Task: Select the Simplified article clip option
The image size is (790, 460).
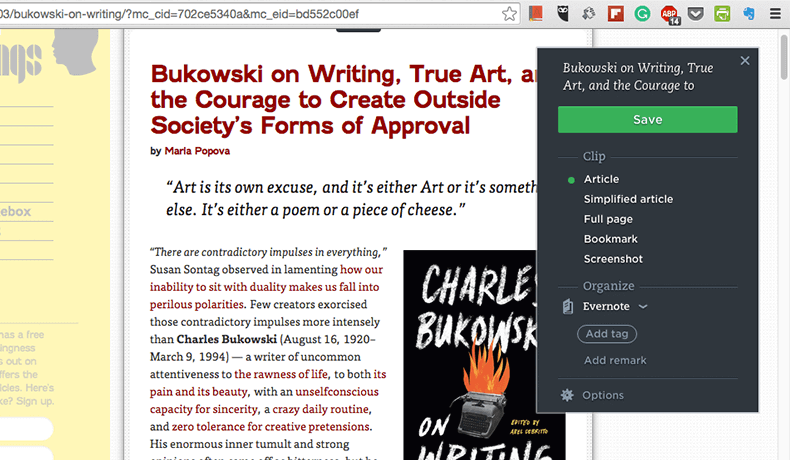Action: coord(628,199)
